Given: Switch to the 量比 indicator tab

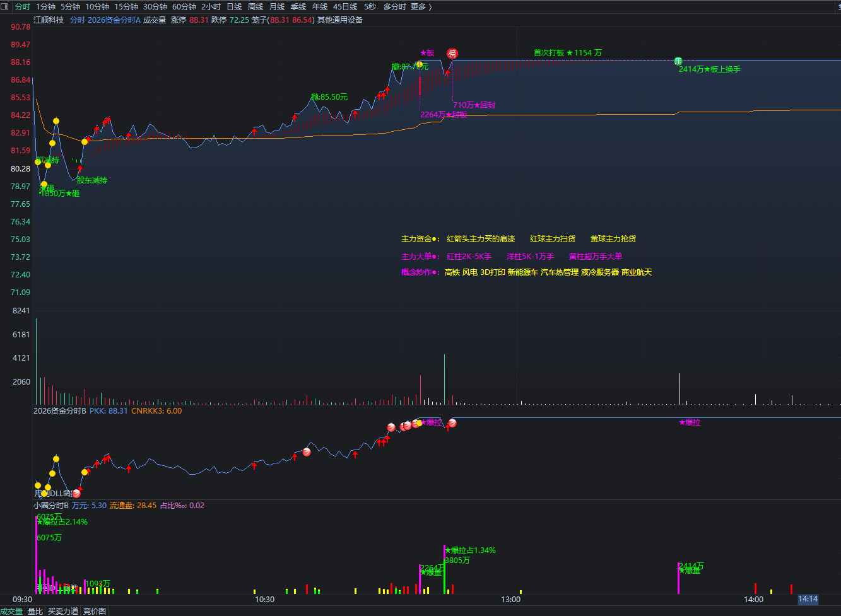Looking at the screenshot, I should (x=35, y=611).
